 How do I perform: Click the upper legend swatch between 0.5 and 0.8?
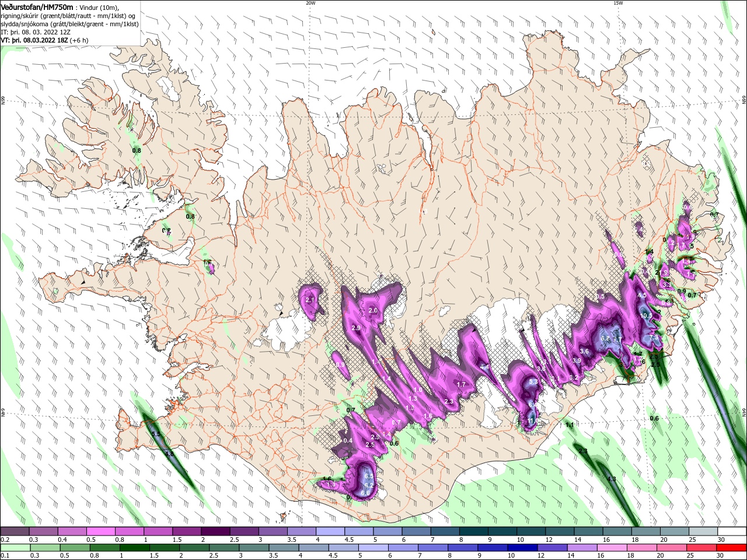click(x=100, y=531)
